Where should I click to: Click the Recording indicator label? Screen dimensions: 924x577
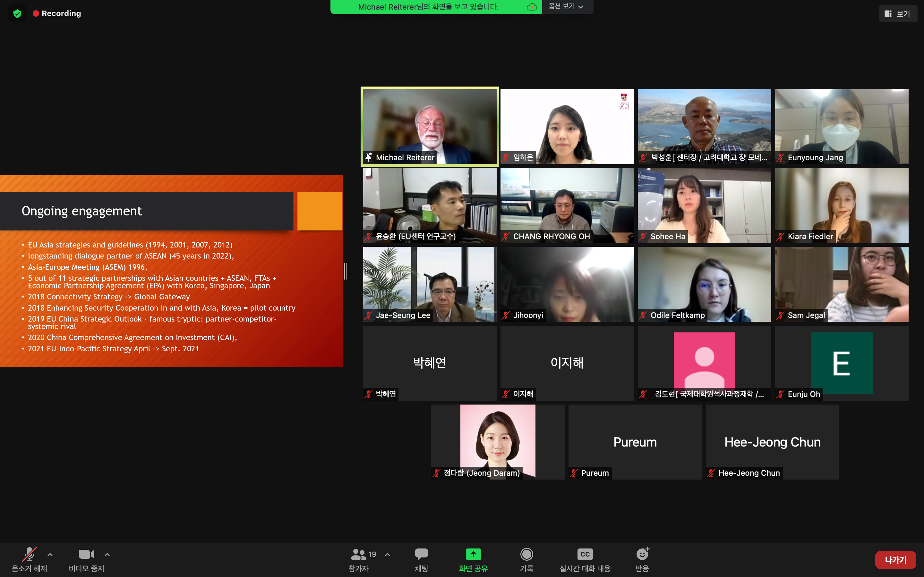[x=61, y=13]
